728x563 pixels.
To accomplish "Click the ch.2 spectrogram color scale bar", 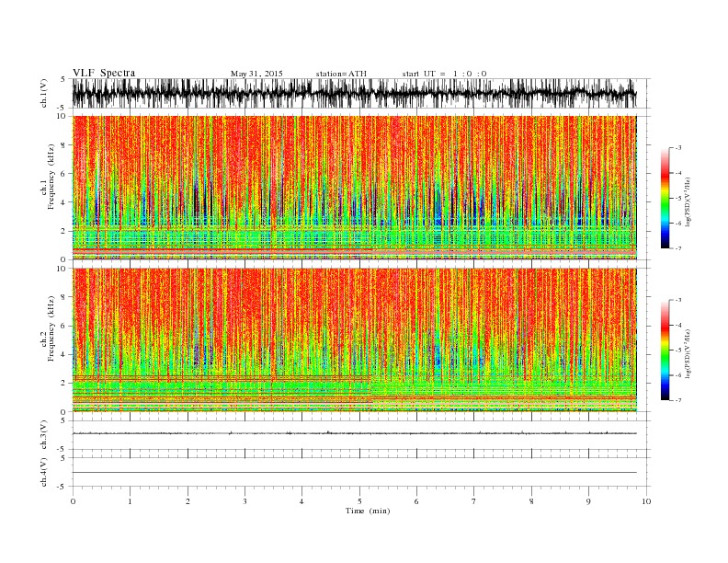I will tap(665, 350).
